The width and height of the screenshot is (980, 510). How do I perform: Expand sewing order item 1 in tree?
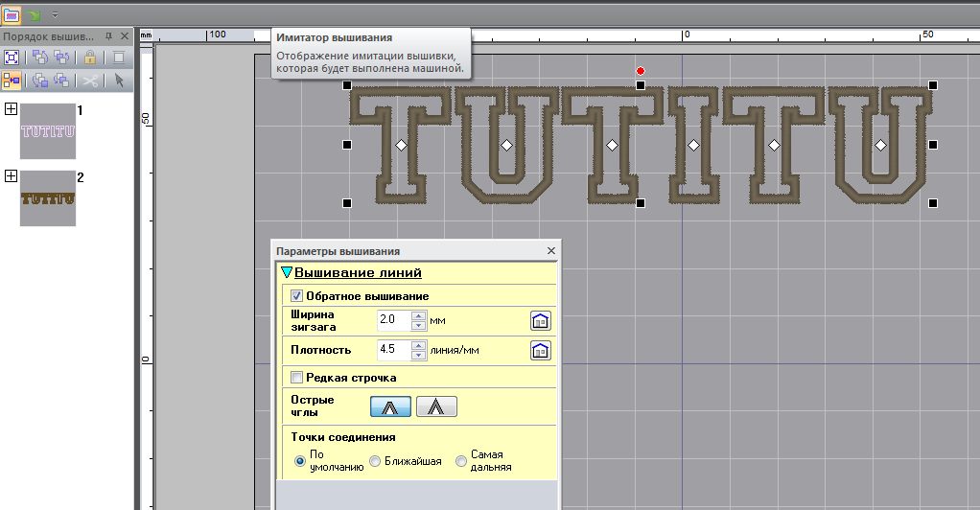tap(11, 109)
